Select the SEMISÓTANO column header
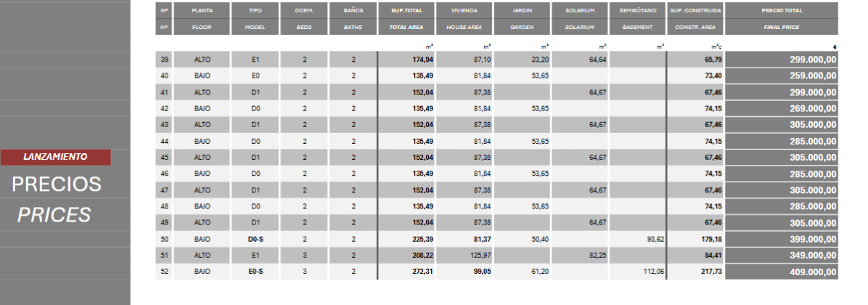The image size is (868, 305). (x=638, y=11)
